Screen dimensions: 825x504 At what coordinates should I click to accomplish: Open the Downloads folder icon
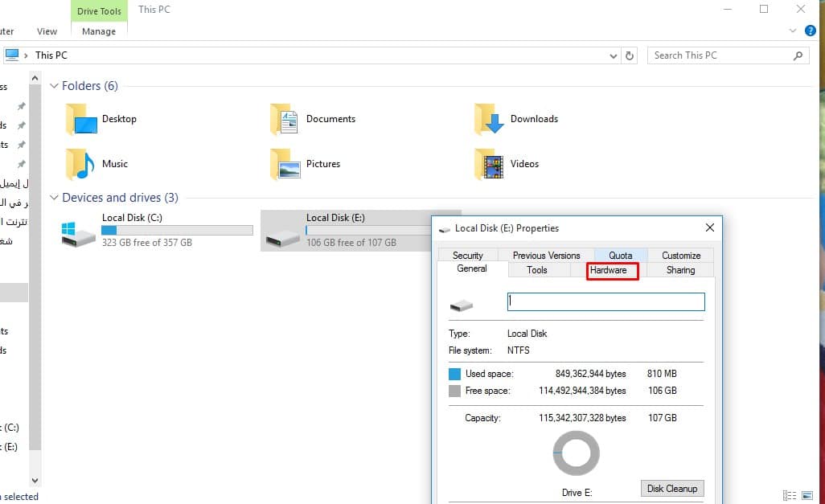point(489,120)
